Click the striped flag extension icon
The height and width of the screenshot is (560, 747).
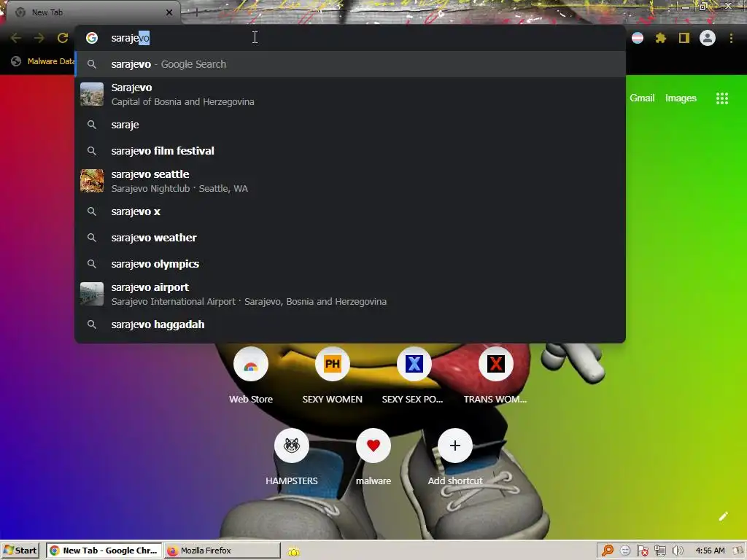pos(638,38)
